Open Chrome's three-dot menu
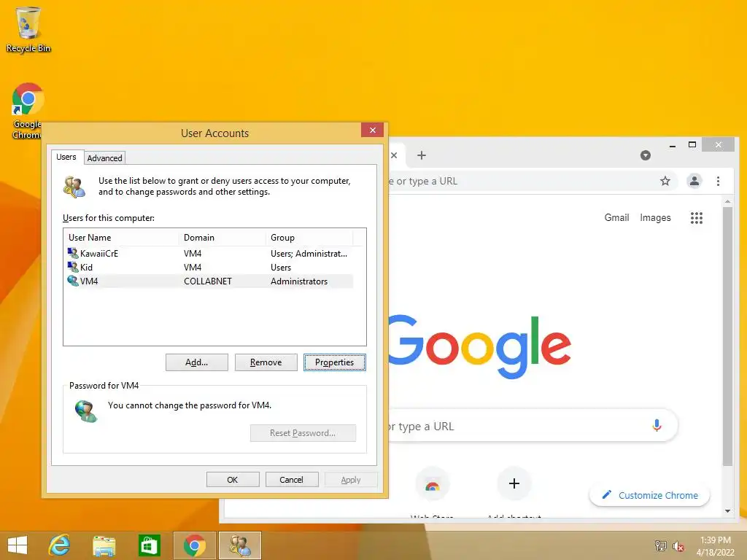The height and width of the screenshot is (560, 747). pyautogui.click(x=718, y=181)
